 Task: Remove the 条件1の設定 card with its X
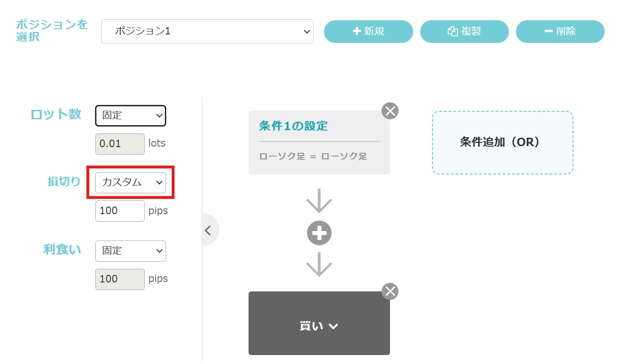coord(390,111)
